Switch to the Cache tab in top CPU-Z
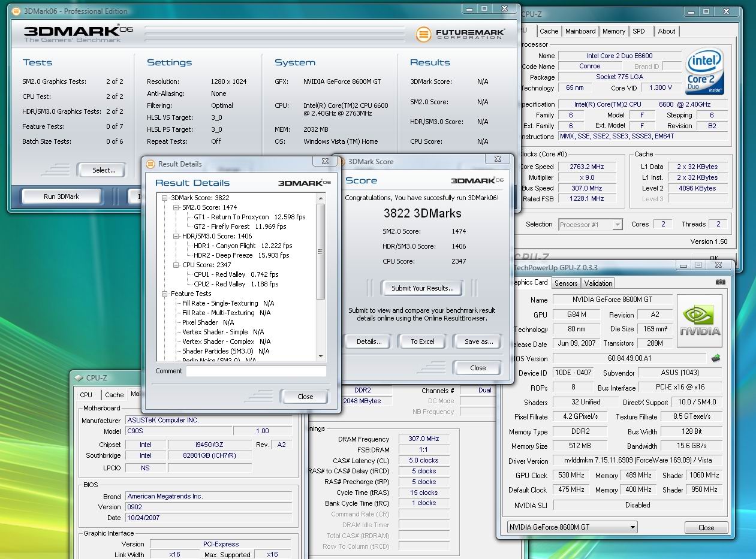Viewport: 756px width, 559px height. tap(549, 31)
